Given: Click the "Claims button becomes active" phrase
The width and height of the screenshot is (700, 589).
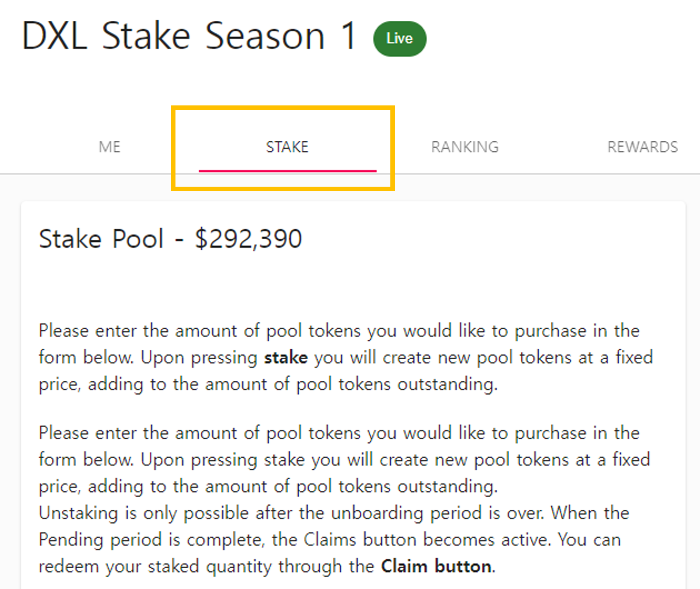Looking at the screenshot, I should click(426, 540).
